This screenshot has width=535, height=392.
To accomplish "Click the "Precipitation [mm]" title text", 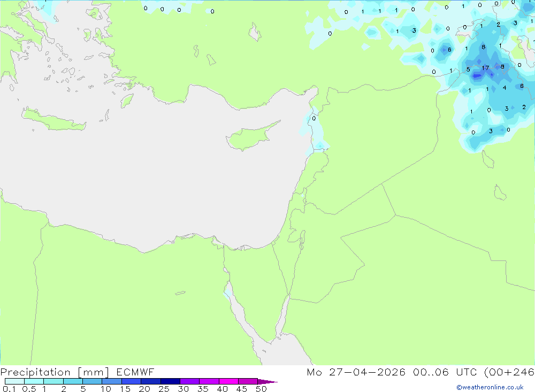I will tap(55, 372).
